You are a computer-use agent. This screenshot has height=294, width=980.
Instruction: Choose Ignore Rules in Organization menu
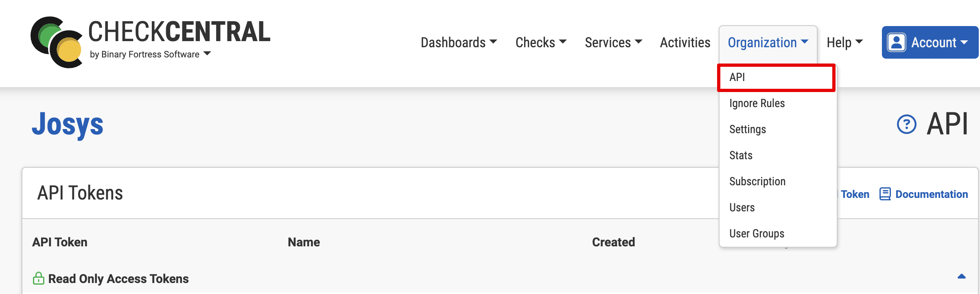757,103
